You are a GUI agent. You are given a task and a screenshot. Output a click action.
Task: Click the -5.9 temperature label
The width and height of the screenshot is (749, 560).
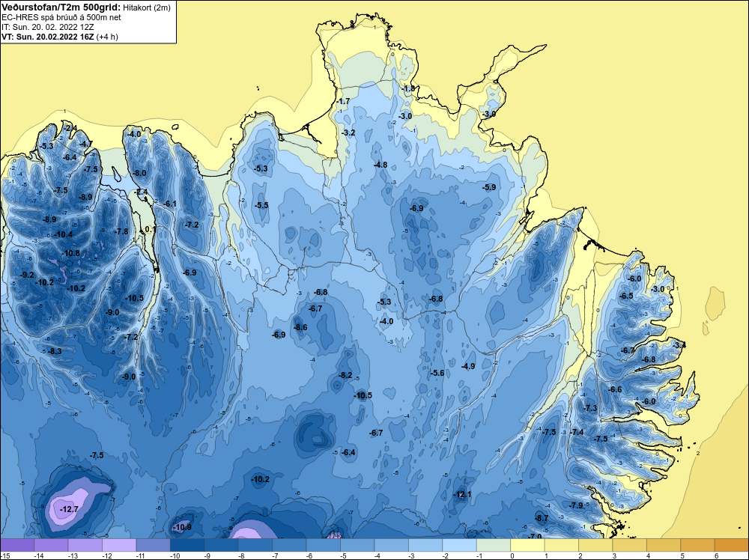click(x=489, y=187)
